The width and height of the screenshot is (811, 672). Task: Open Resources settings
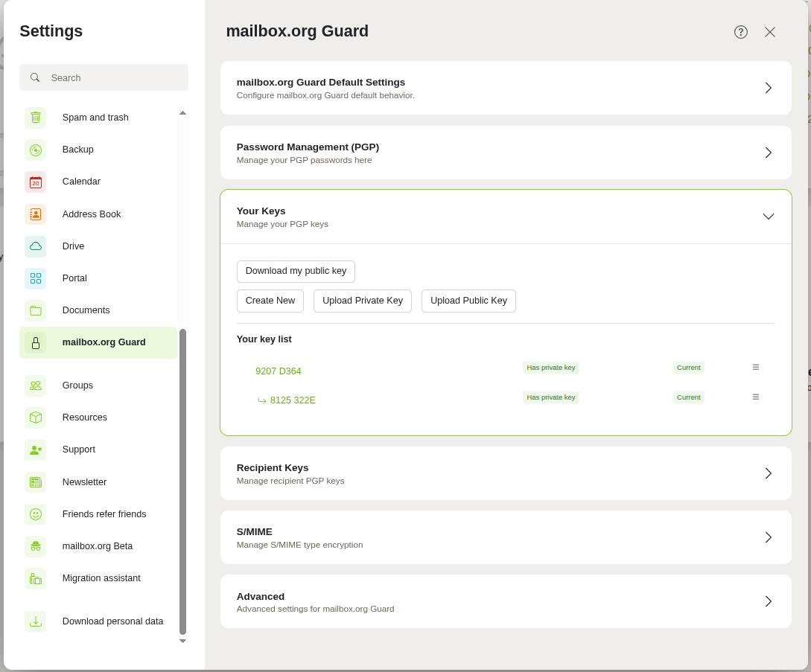pos(98,417)
